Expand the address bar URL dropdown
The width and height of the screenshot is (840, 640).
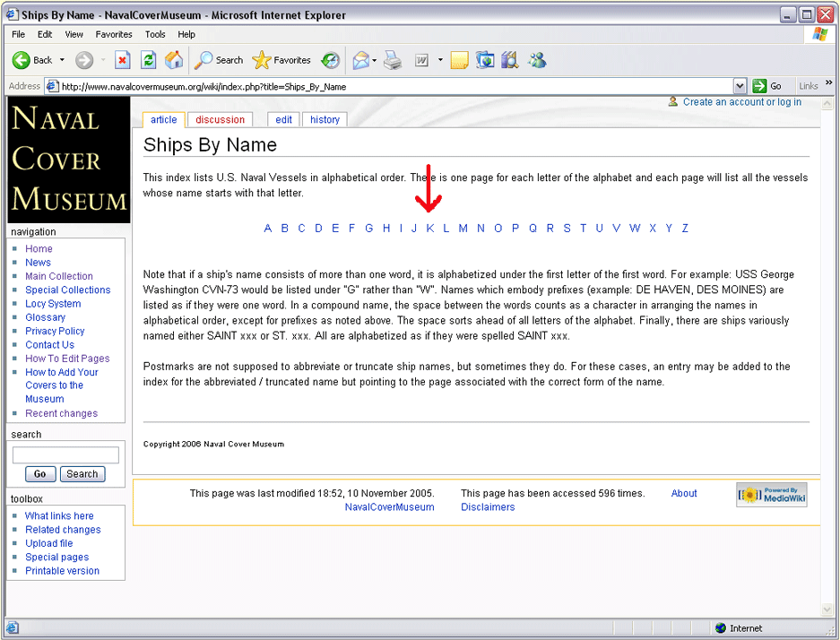coord(740,86)
